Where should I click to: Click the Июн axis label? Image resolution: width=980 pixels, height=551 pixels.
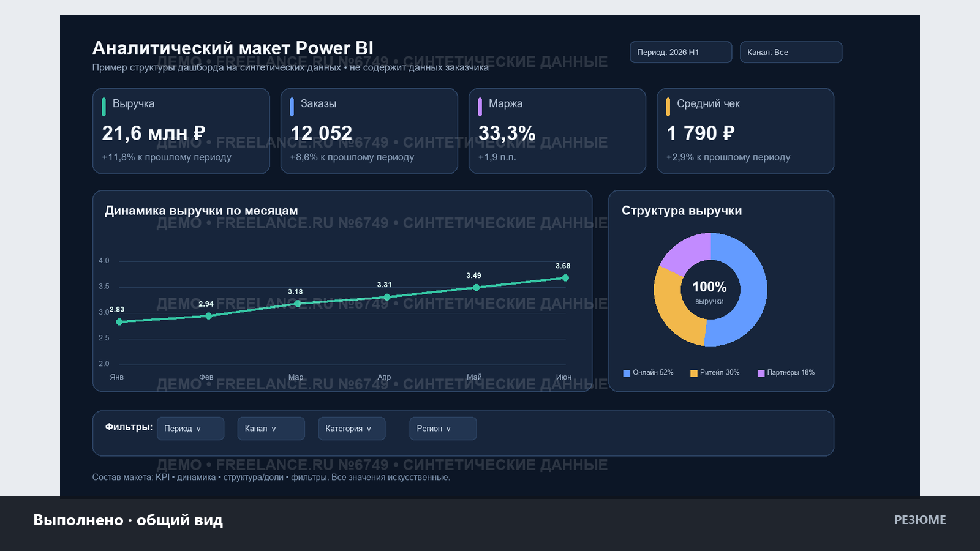(x=563, y=377)
